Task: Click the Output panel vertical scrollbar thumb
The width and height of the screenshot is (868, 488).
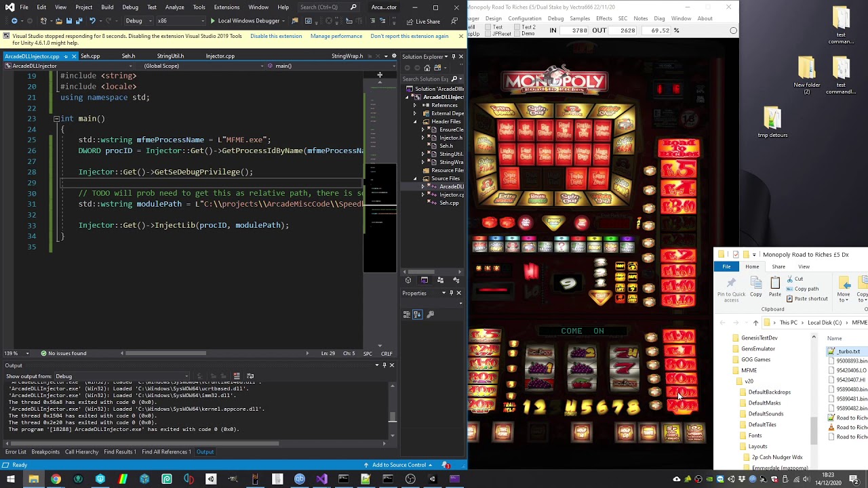Action: click(x=392, y=415)
